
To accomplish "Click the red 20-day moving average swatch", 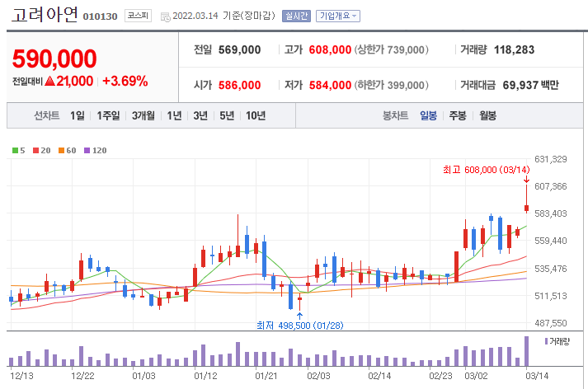I will [x=36, y=150].
